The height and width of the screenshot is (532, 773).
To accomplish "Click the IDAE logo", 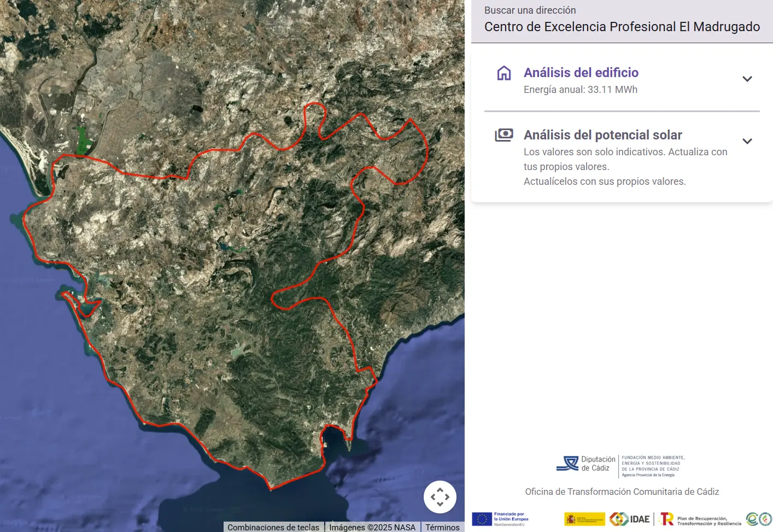I will click(630, 519).
